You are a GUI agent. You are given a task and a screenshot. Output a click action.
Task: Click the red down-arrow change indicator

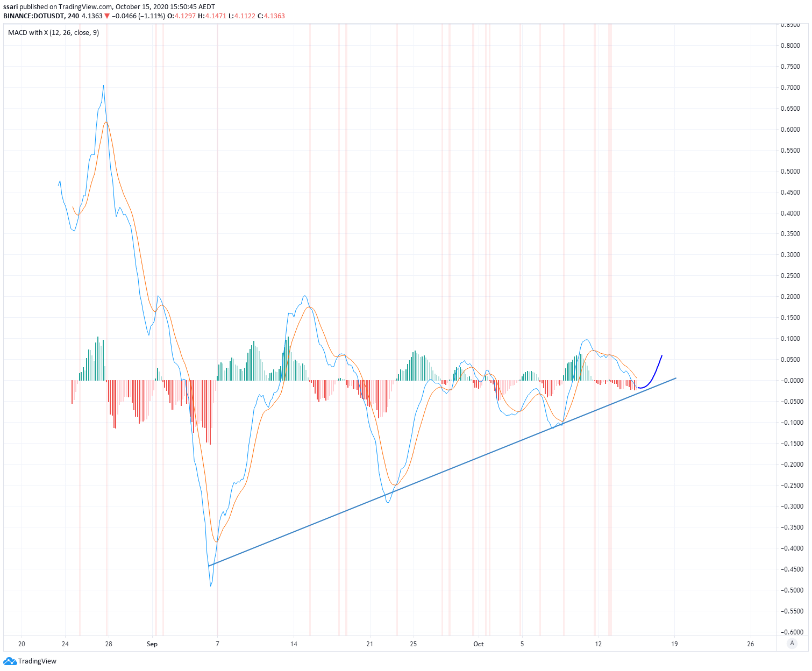pyautogui.click(x=107, y=16)
